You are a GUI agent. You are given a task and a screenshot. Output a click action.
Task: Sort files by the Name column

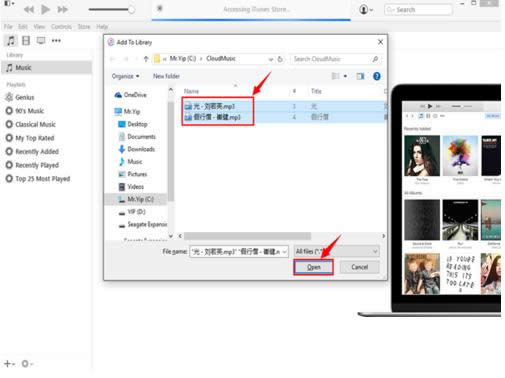[x=191, y=91]
